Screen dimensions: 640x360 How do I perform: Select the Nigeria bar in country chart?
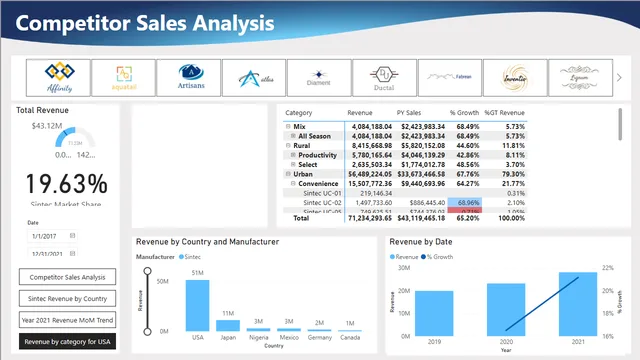258,329
